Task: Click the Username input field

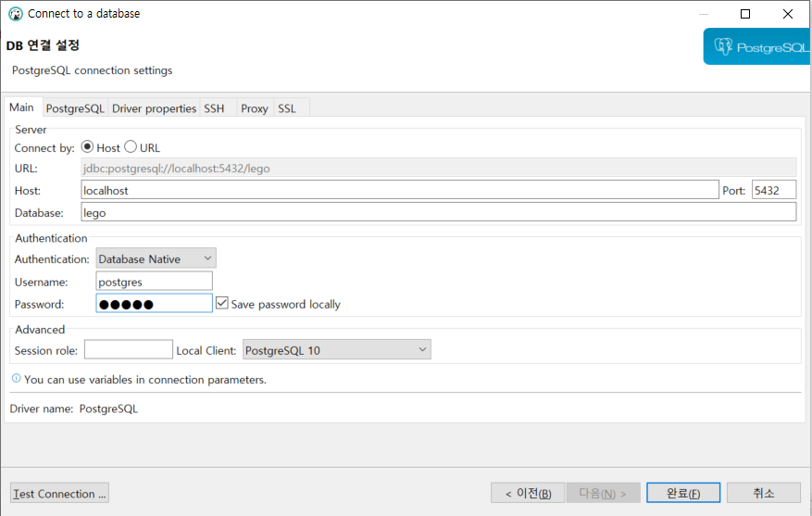Action: [x=155, y=282]
